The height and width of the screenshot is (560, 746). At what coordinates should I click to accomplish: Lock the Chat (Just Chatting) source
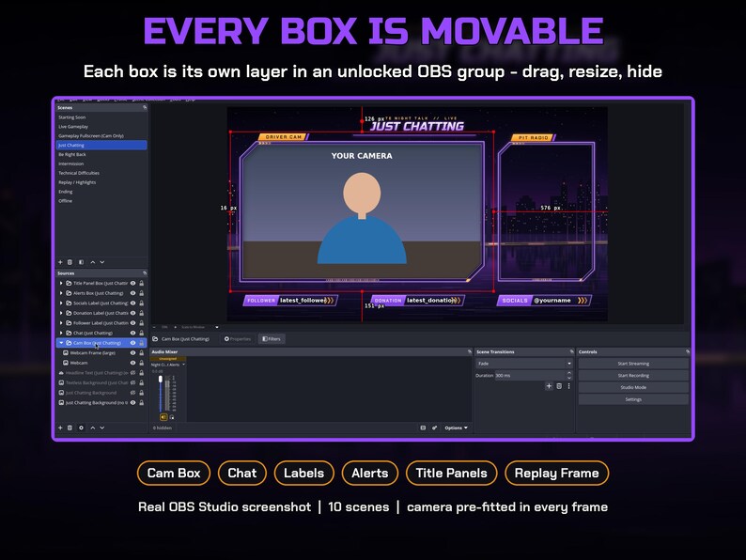click(141, 333)
